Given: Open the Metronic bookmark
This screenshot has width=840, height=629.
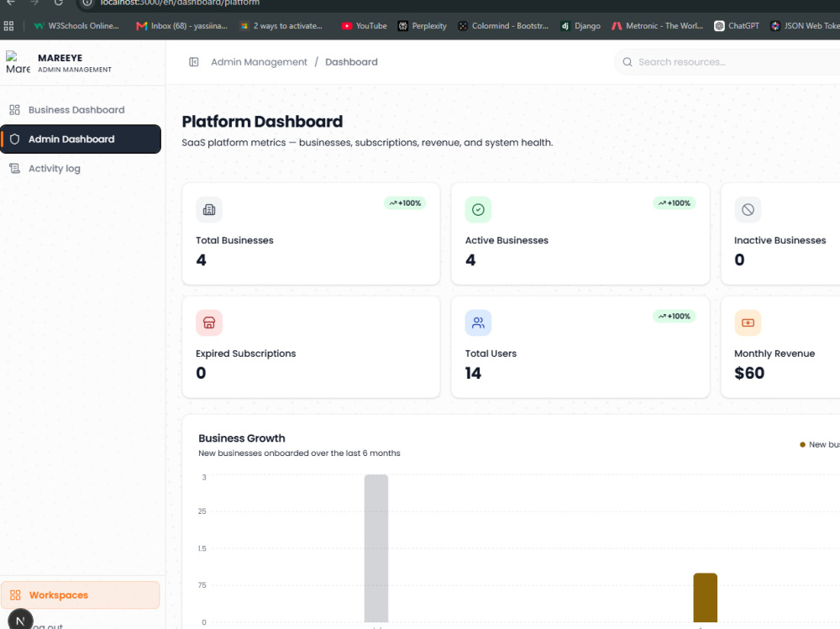Looking at the screenshot, I should pyautogui.click(x=658, y=26).
